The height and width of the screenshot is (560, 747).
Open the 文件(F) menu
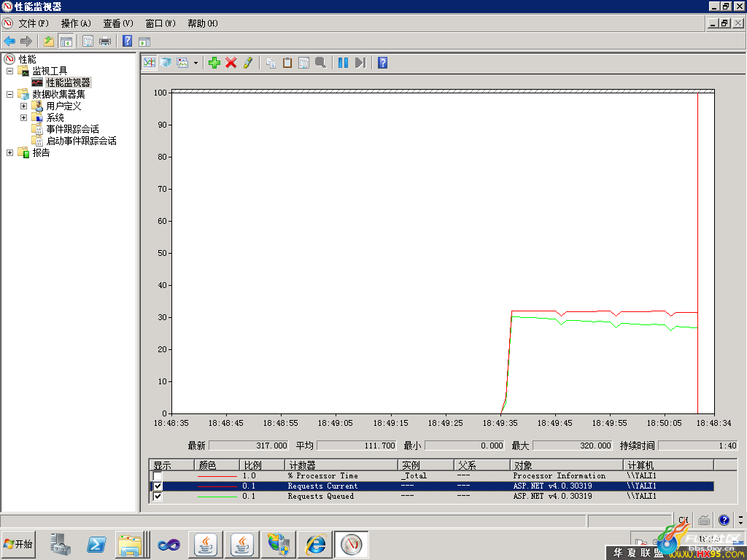tap(34, 23)
